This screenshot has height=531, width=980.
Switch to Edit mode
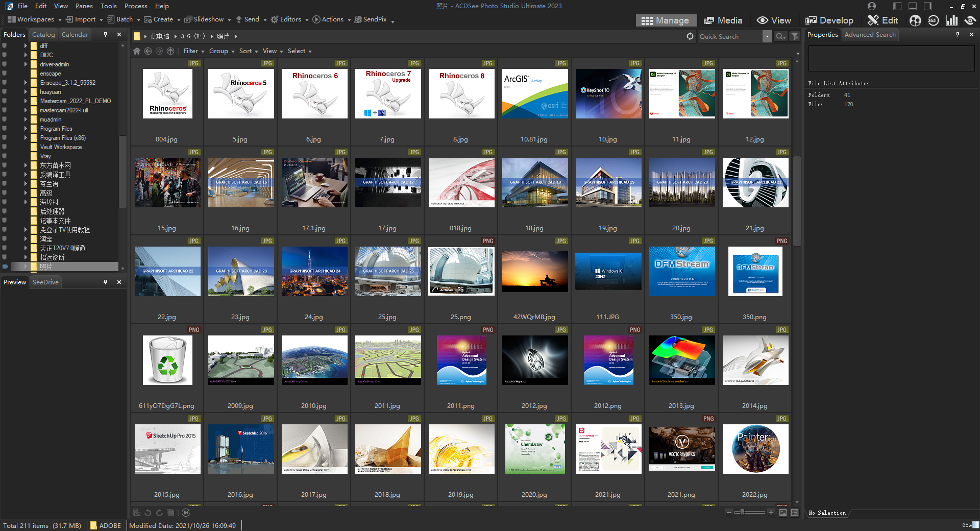point(883,20)
